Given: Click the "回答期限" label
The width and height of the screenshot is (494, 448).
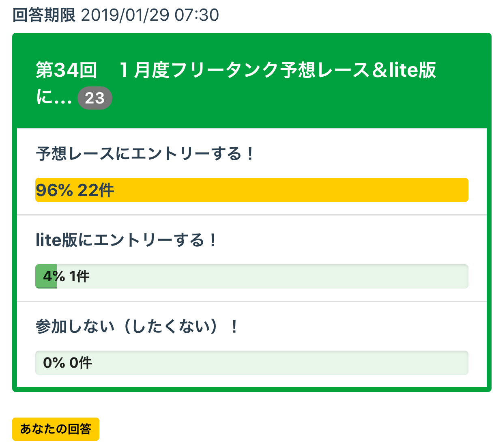Looking at the screenshot, I should (44, 15).
